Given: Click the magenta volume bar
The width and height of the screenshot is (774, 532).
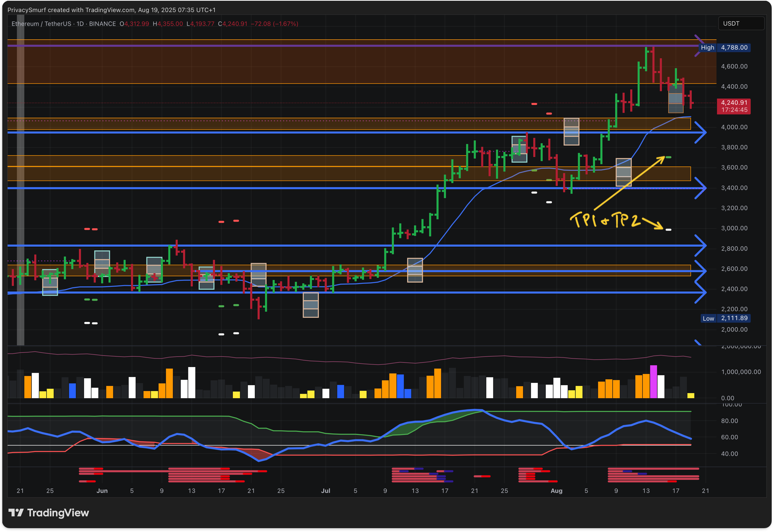Looking at the screenshot, I should (x=653, y=381).
